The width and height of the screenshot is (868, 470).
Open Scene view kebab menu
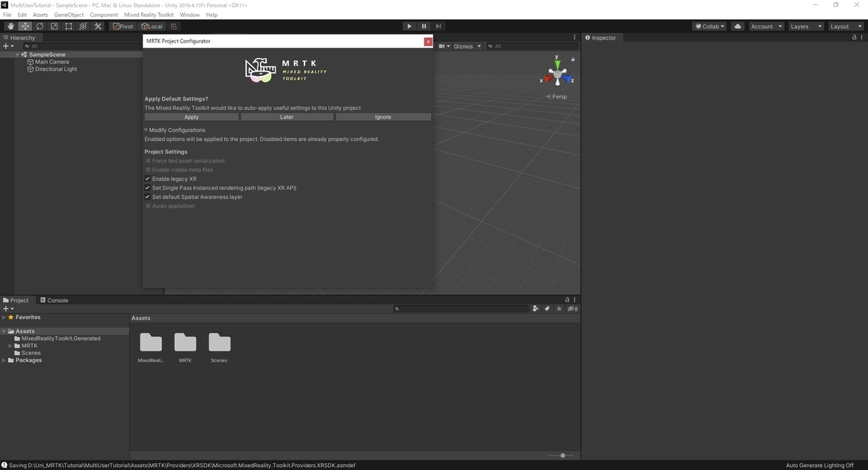[x=576, y=38]
